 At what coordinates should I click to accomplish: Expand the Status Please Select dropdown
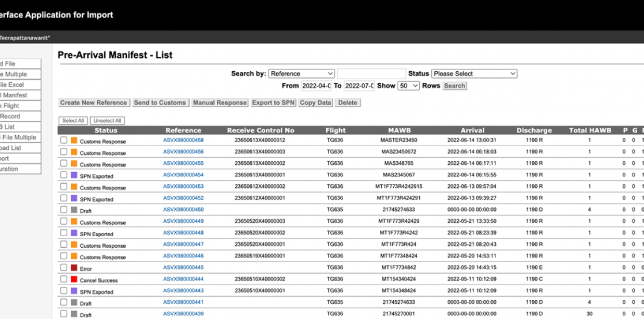tap(474, 74)
